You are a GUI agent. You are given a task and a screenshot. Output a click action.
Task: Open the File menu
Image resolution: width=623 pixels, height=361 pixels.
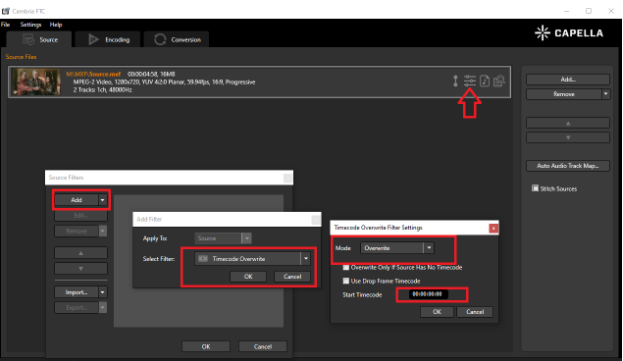point(5,25)
